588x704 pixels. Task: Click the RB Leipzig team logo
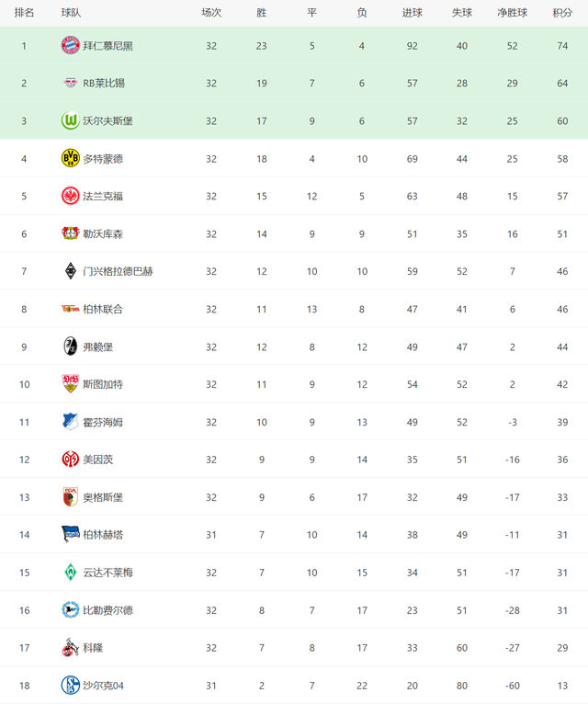(71, 83)
